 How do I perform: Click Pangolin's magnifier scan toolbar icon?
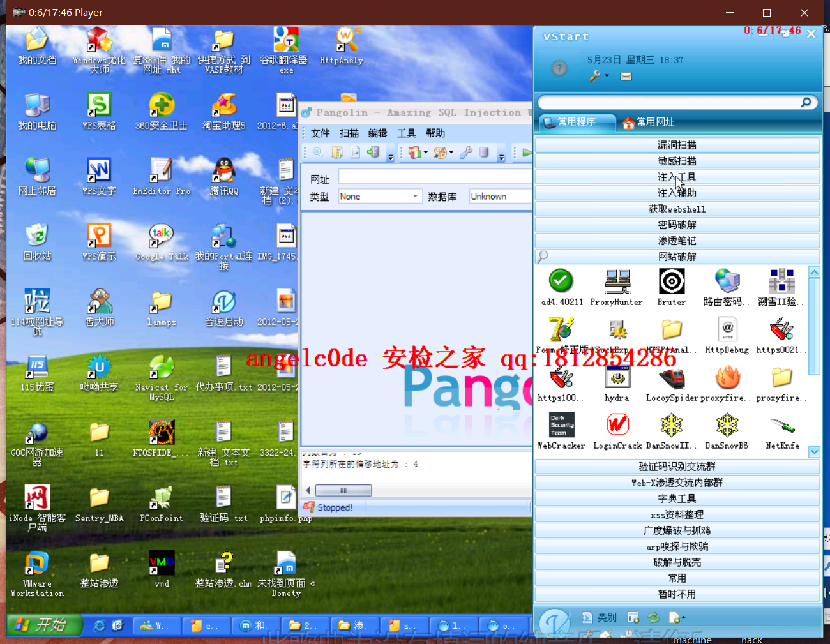coord(317,152)
